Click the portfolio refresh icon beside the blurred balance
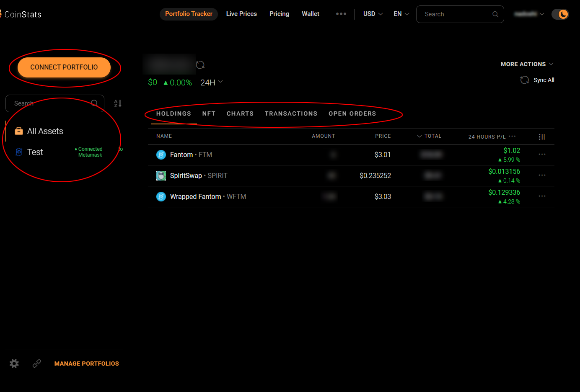Screen dimensions: 580x392 click(200, 65)
